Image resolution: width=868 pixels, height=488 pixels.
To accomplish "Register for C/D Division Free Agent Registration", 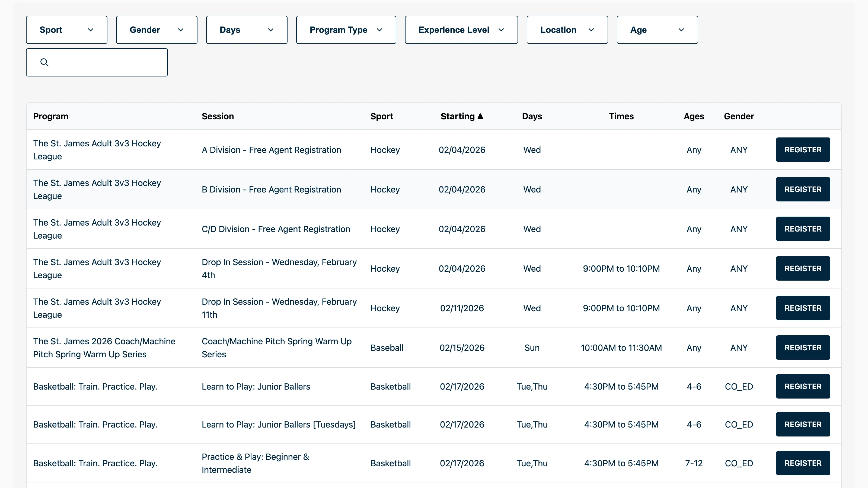I will pos(803,229).
